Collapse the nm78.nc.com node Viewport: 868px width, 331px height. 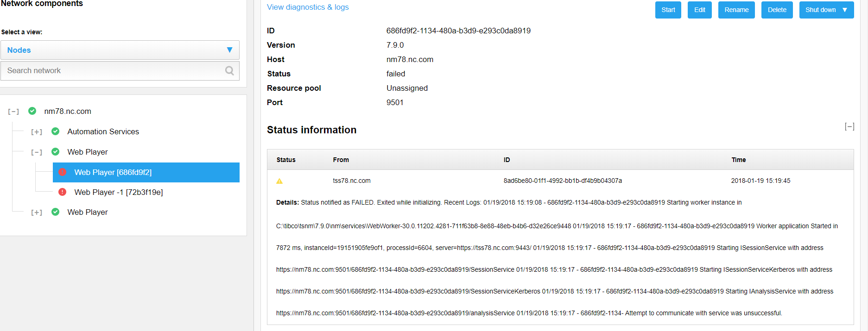pyautogui.click(x=13, y=112)
